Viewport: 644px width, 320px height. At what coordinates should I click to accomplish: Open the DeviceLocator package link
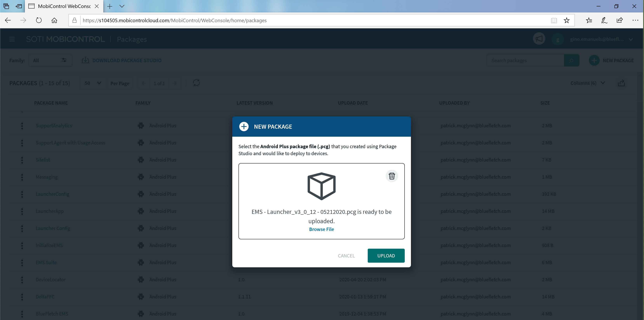point(50,280)
